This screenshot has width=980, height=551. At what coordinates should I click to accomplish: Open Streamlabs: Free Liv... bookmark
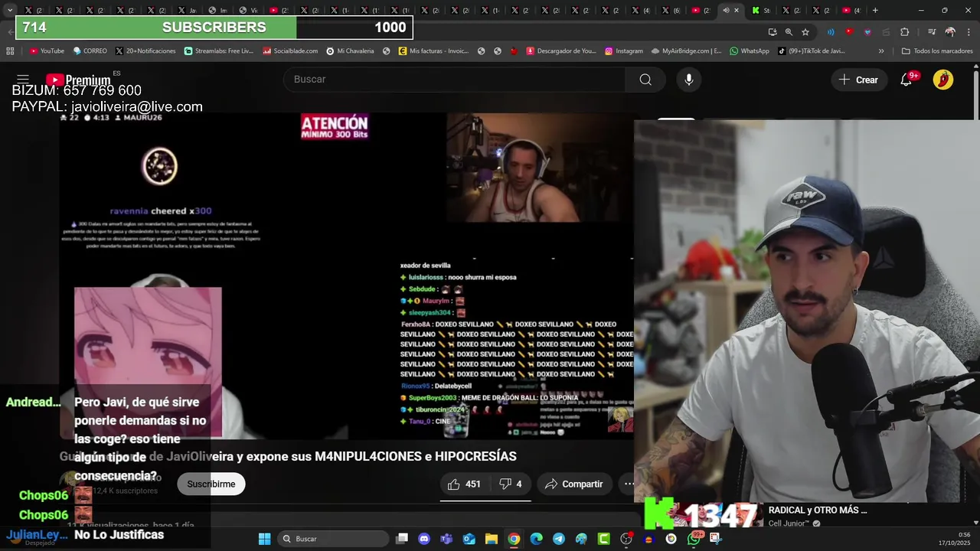coord(219,51)
